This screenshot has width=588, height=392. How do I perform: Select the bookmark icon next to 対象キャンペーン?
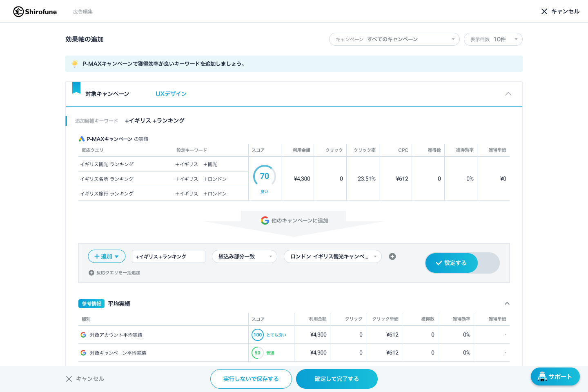pos(76,88)
